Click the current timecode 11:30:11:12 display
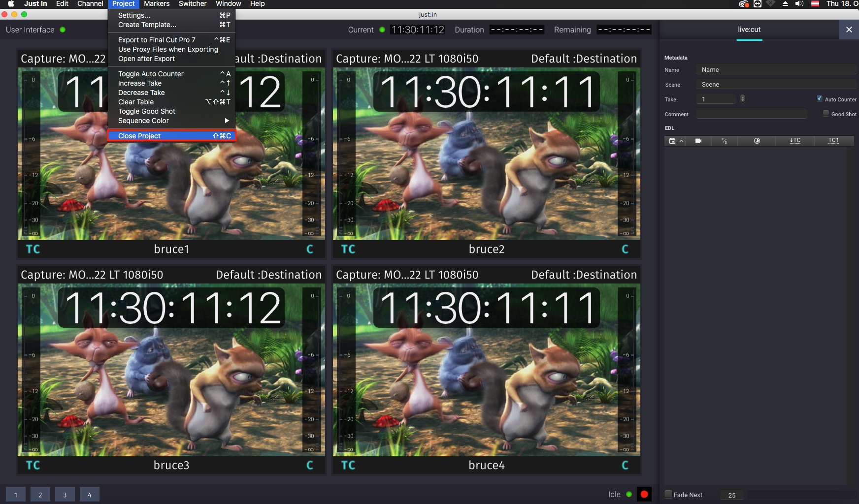Screen dimensions: 859x504 (418, 30)
